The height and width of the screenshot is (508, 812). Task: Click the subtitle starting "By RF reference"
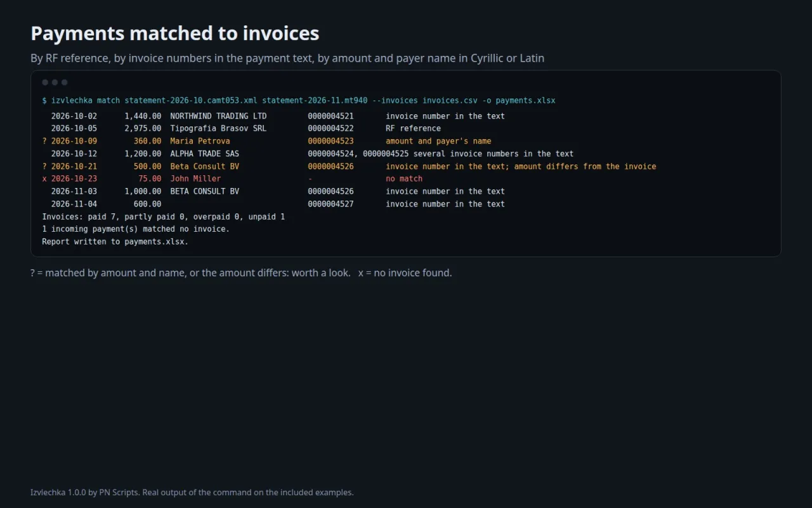pos(287,58)
